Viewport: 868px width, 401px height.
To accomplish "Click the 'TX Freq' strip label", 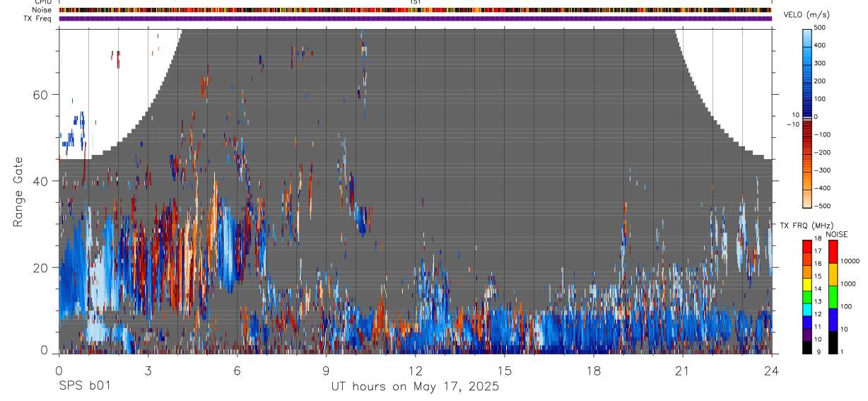I will (38, 18).
